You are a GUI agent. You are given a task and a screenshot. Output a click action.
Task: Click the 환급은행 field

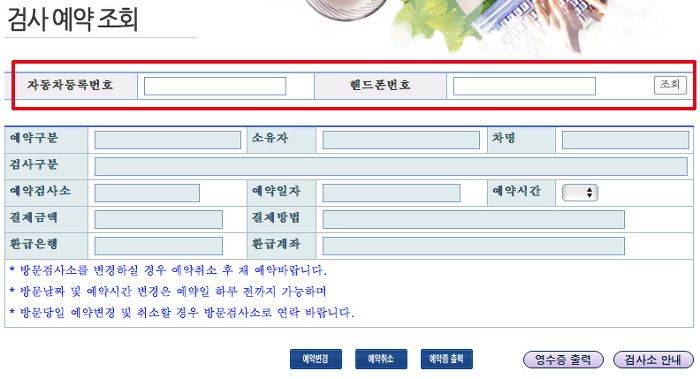(158, 246)
